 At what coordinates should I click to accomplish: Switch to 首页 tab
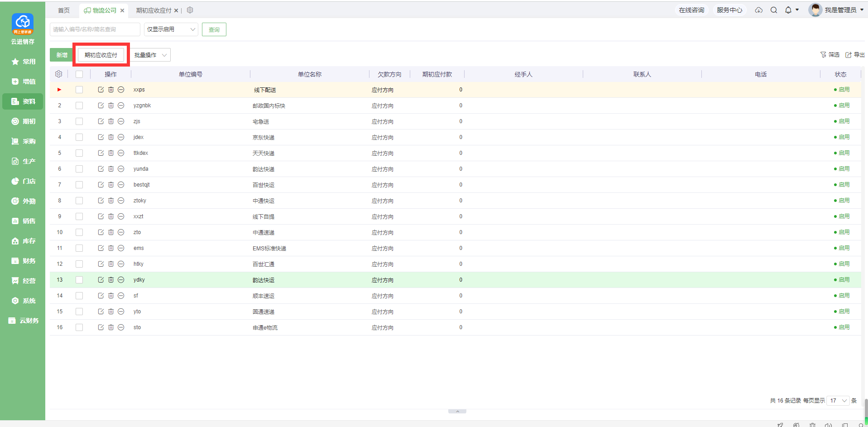point(64,10)
